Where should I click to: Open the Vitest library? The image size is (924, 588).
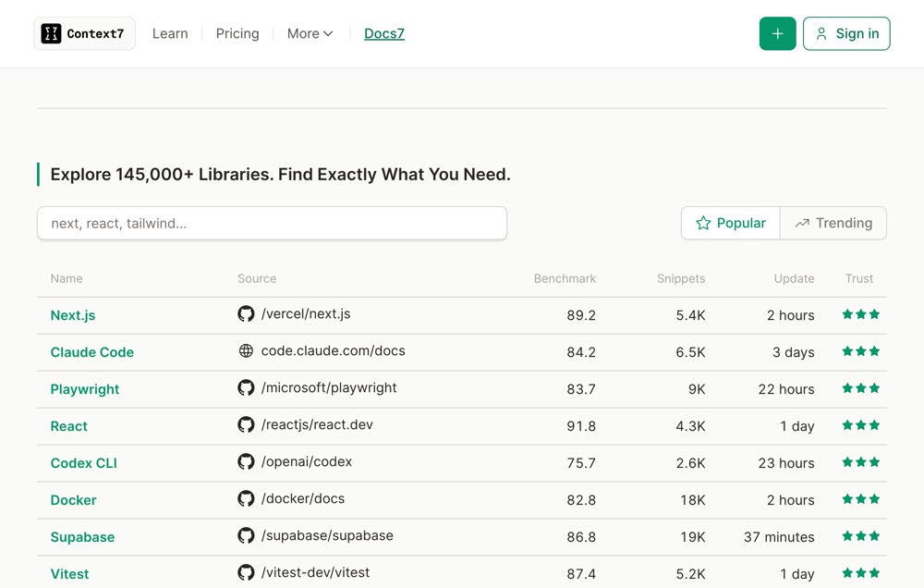[x=69, y=574]
